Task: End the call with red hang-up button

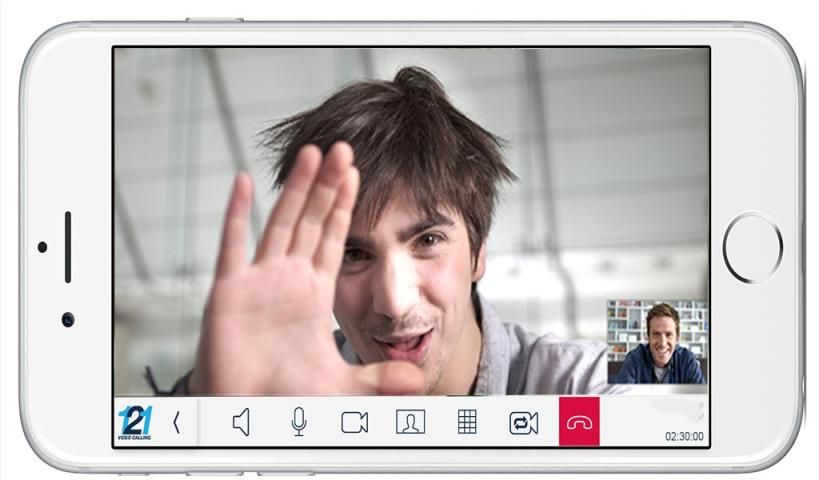Action: (x=579, y=422)
